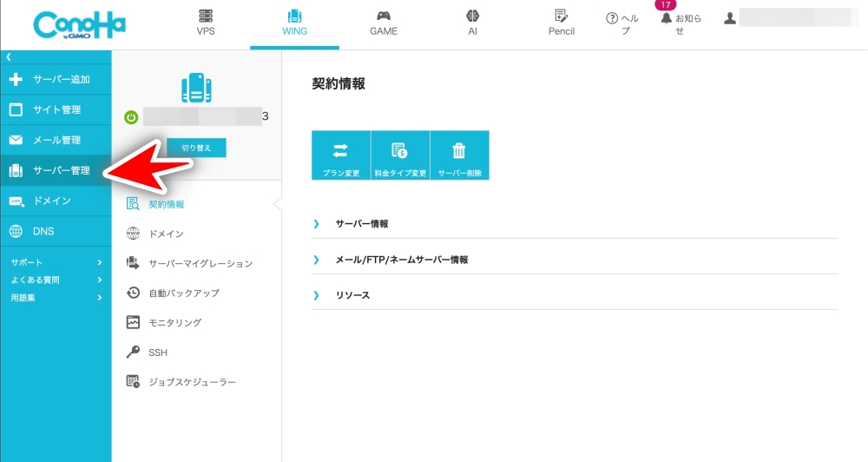Open the AI tab
The width and height of the screenshot is (868, 462).
[x=472, y=23]
